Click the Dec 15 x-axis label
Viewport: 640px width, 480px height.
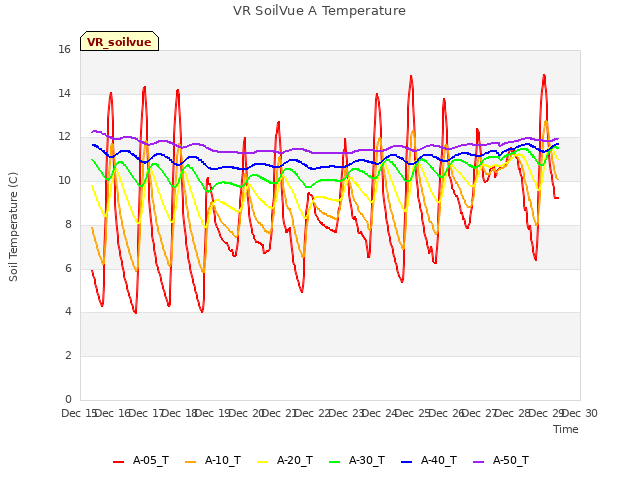tap(79, 413)
